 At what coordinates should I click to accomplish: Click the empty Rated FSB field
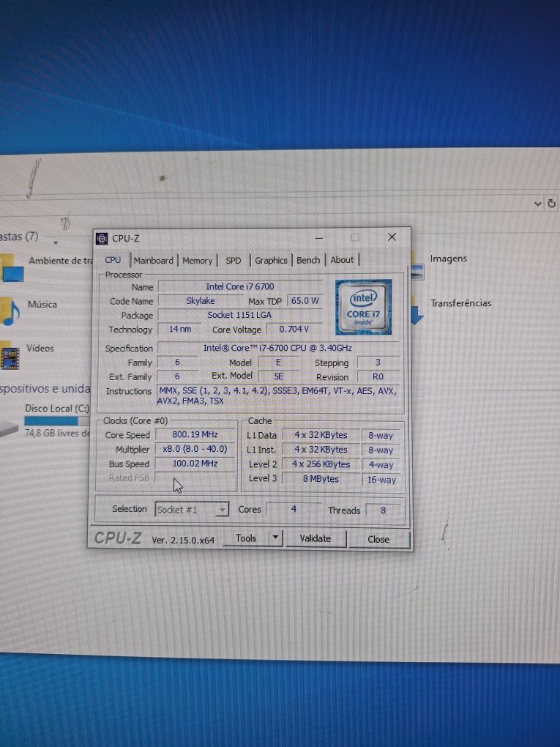[x=195, y=477]
